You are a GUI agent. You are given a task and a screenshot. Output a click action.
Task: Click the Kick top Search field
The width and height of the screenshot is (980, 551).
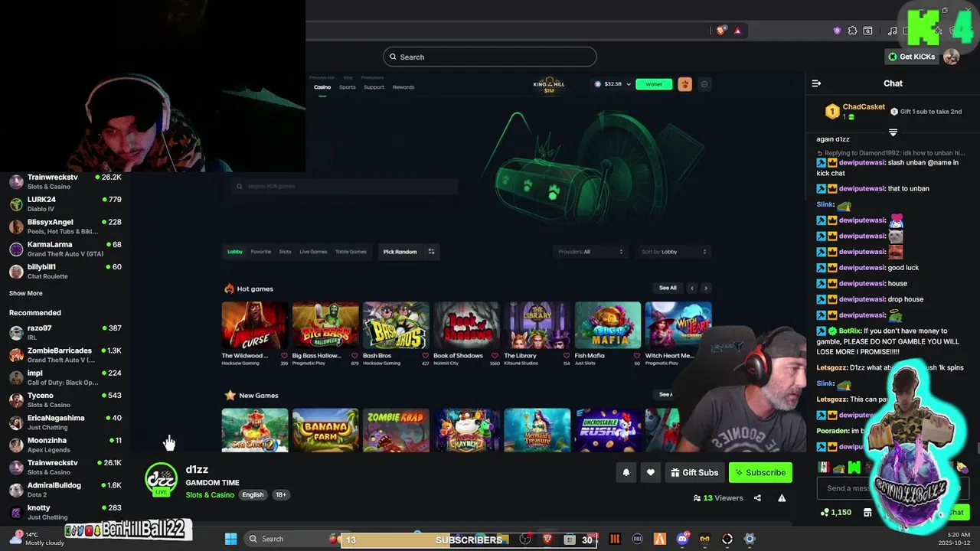click(490, 57)
